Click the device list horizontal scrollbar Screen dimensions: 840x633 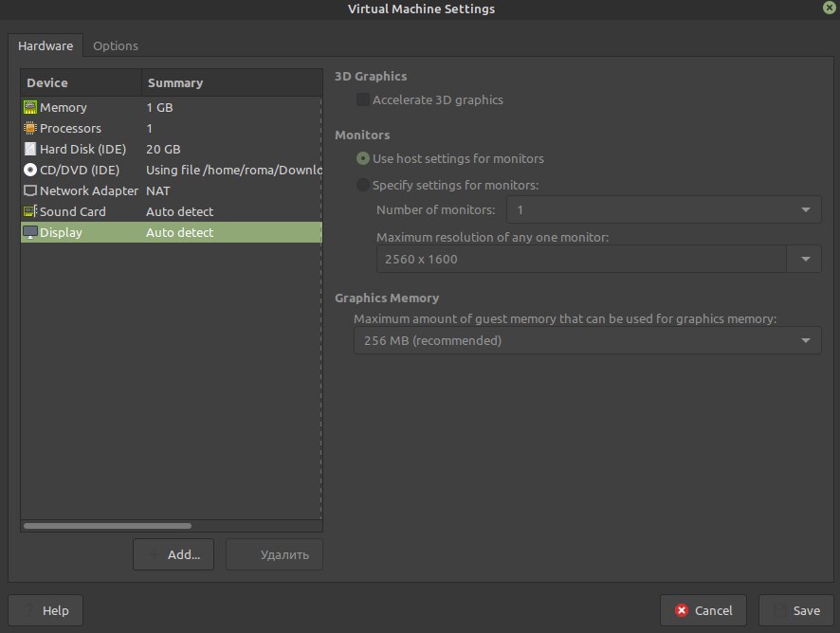[107, 526]
